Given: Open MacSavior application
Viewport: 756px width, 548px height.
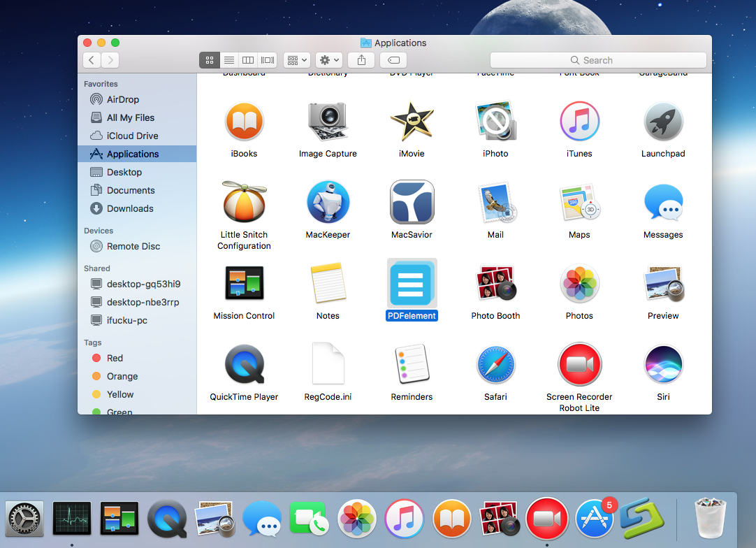Looking at the screenshot, I should [x=412, y=202].
